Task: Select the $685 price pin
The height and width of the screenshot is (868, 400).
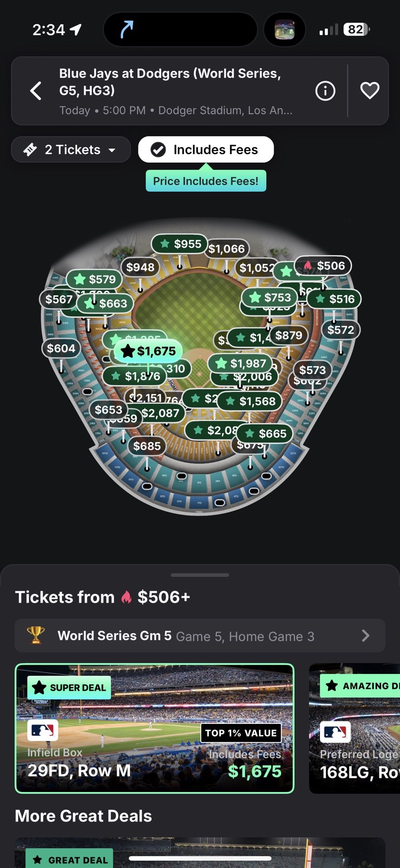Action: pyautogui.click(x=147, y=446)
